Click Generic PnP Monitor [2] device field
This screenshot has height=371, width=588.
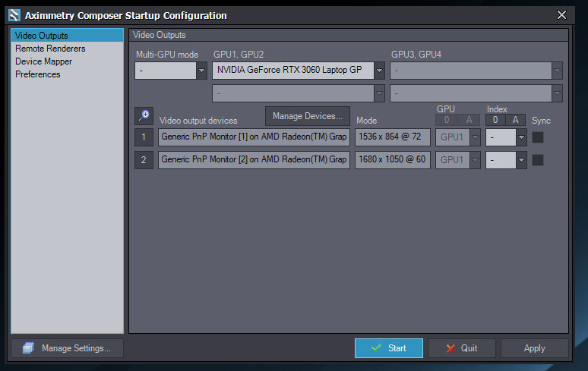click(254, 160)
